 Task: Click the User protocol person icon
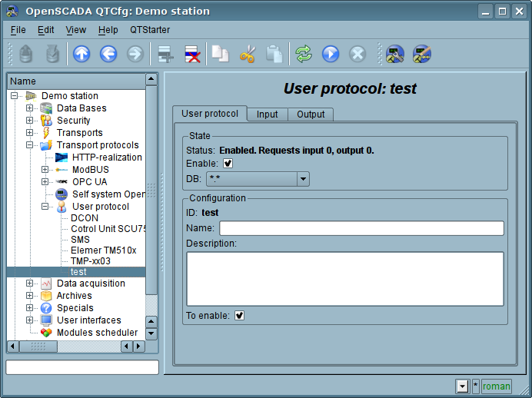(62, 207)
